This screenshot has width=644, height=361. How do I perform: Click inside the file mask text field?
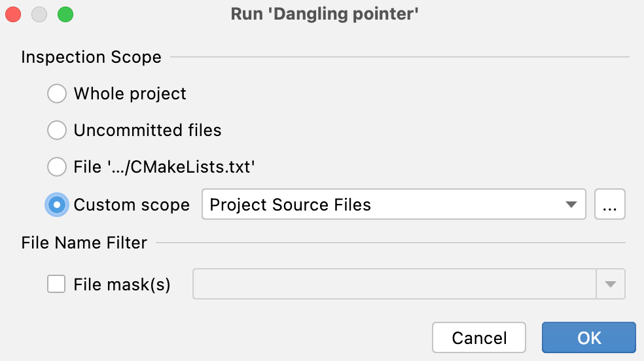tap(394, 284)
